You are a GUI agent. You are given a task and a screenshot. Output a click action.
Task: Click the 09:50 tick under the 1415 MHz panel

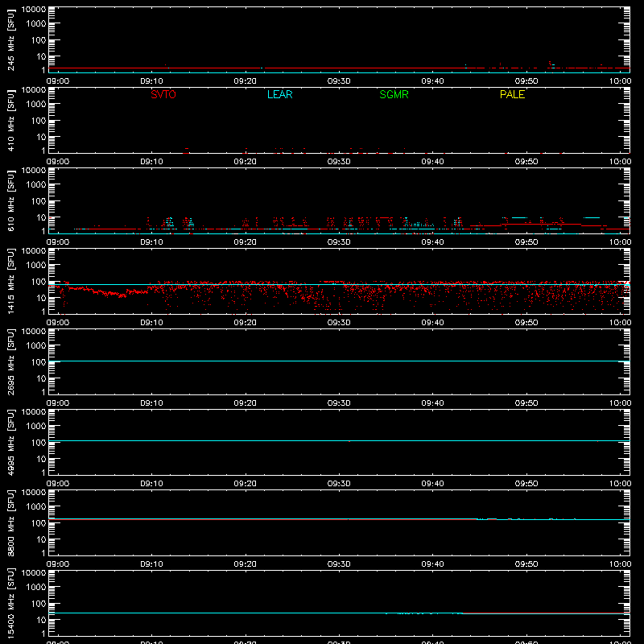click(526, 323)
